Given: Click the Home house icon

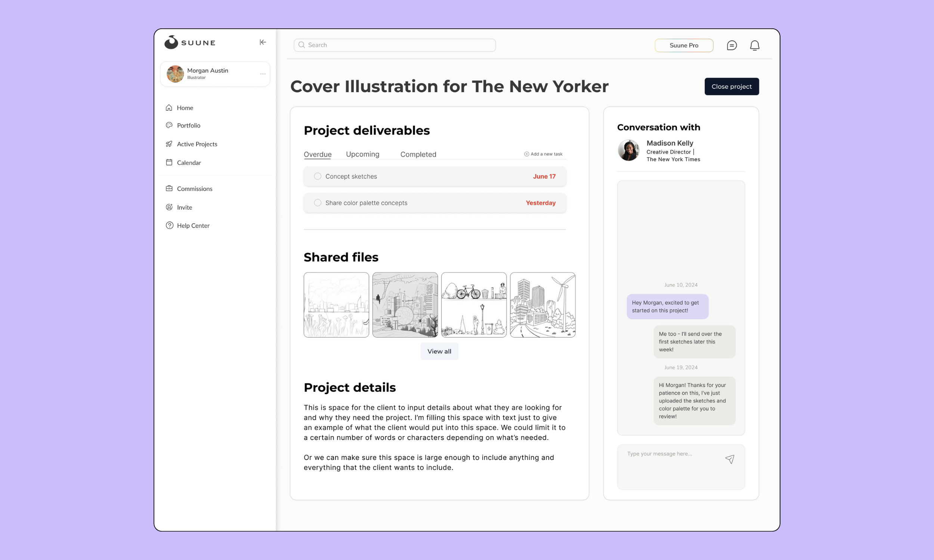Looking at the screenshot, I should click(x=169, y=108).
